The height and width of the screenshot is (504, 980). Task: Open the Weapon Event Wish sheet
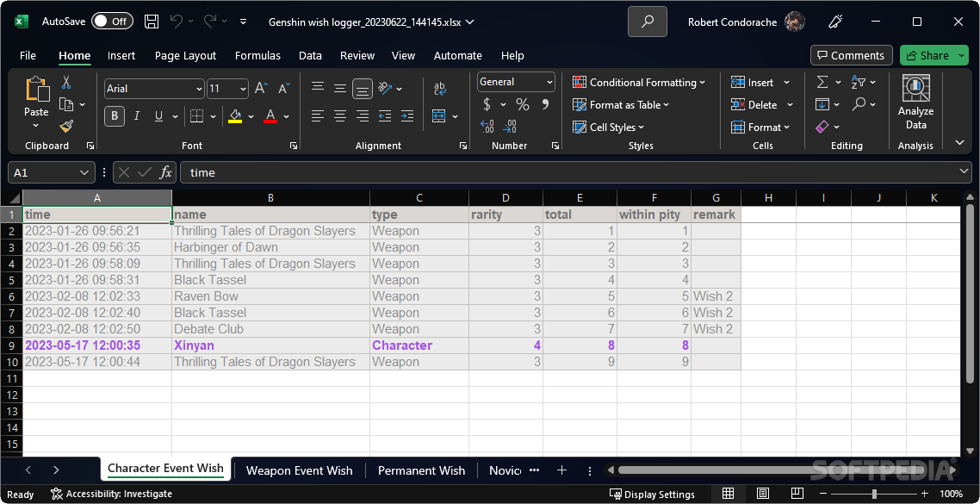300,470
